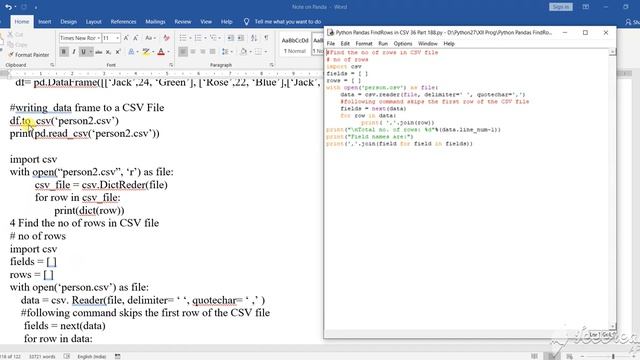Image resolution: width=640 pixels, height=360 pixels.
Task: Toggle Underline formatting
Action: click(83, 52)
